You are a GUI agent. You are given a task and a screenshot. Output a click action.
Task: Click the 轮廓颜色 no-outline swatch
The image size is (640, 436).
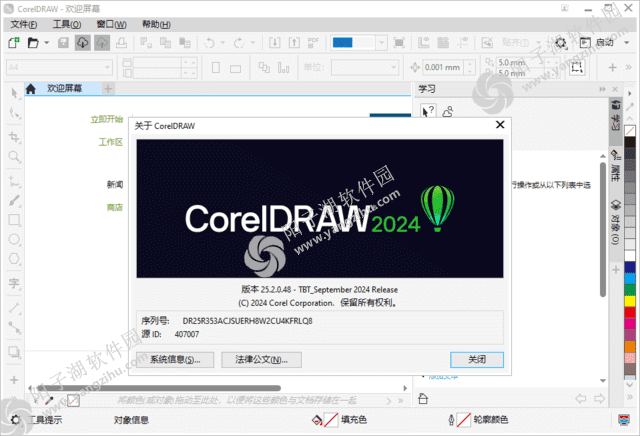tap(464, 420)
